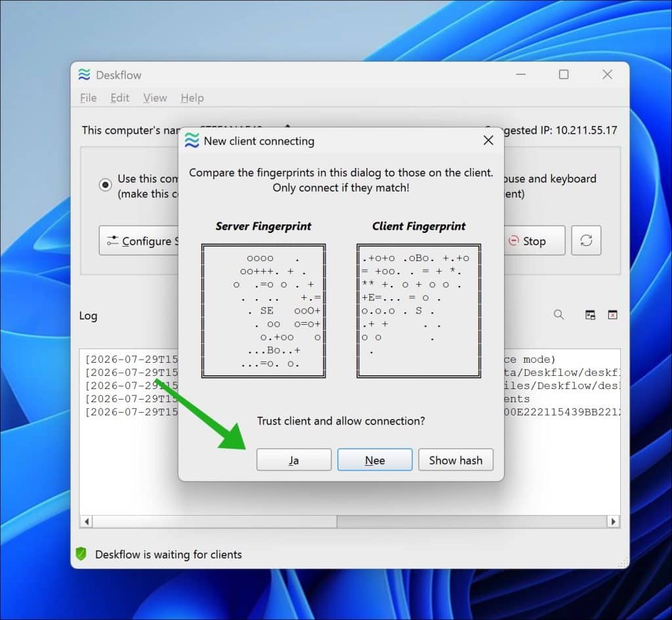The image size is (672, 620).
Task: Click the log window icon next to the magnifier
Action: click(590, 315)
